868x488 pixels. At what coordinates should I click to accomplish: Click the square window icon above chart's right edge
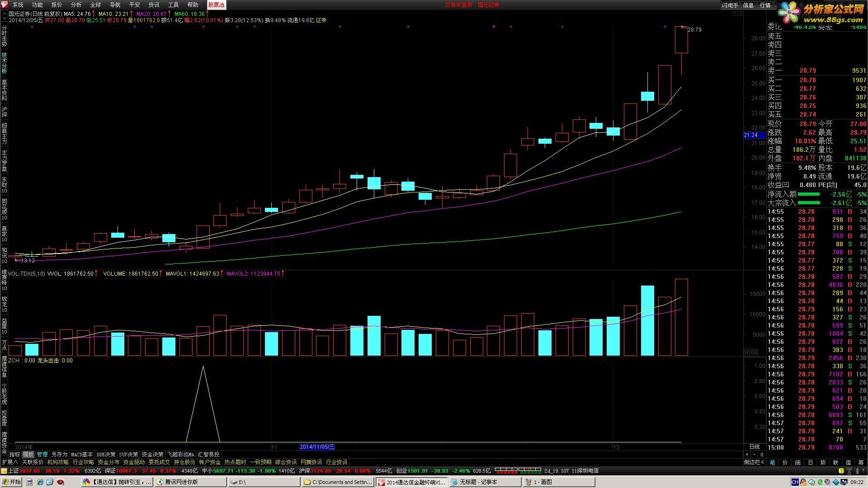click(740, 14)
